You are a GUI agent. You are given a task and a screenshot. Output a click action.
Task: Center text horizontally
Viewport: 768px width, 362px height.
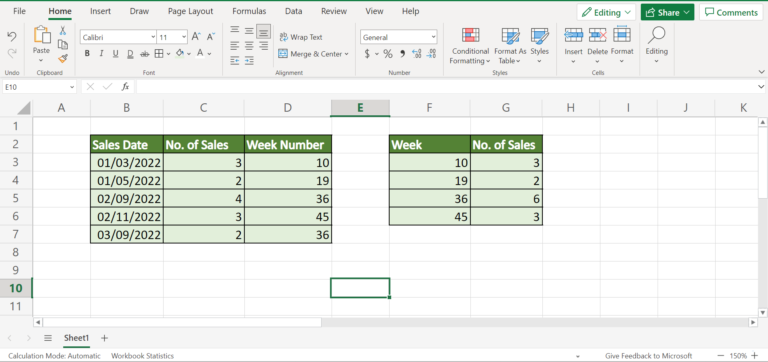click(x=249, y=46)
